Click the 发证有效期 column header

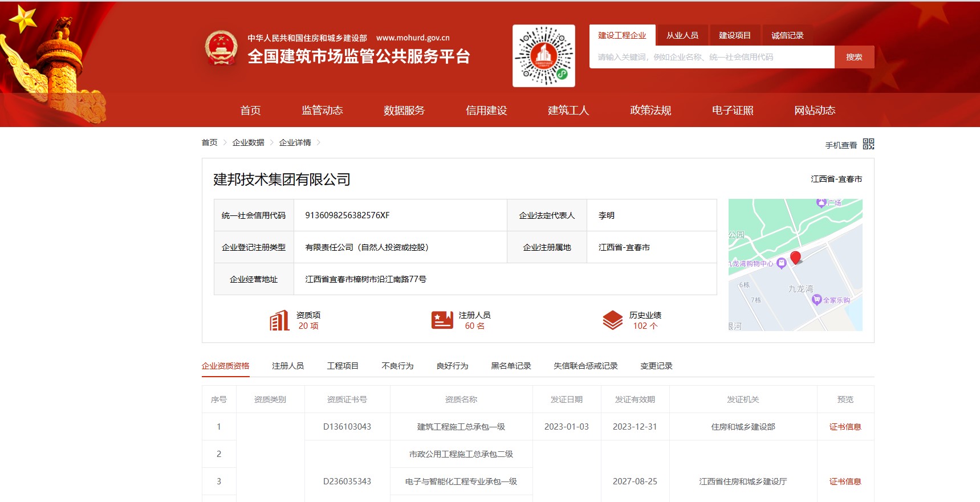pyautogui.click(x=635, y=399)
